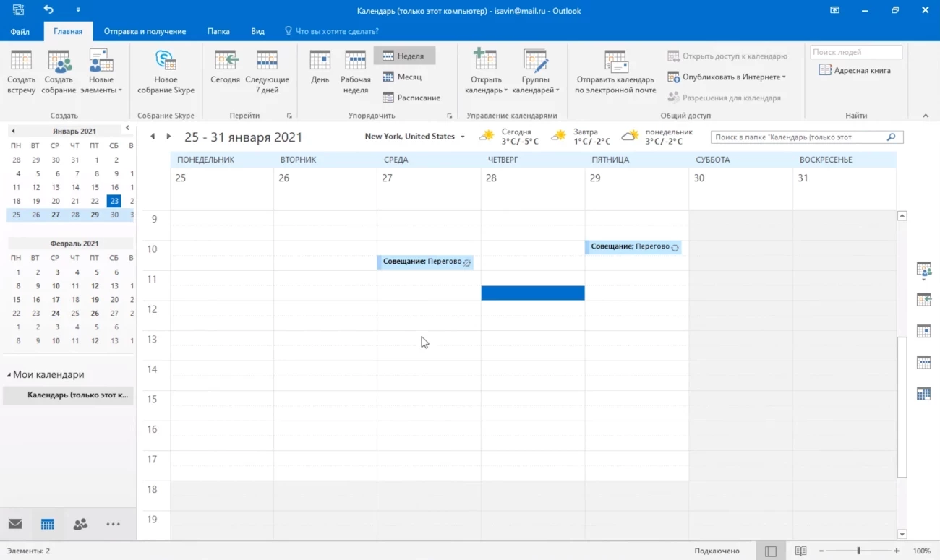Screen dimensions: 940x560
Task: Open the New York, United States weather dropdown
Action: coord(415,137)
